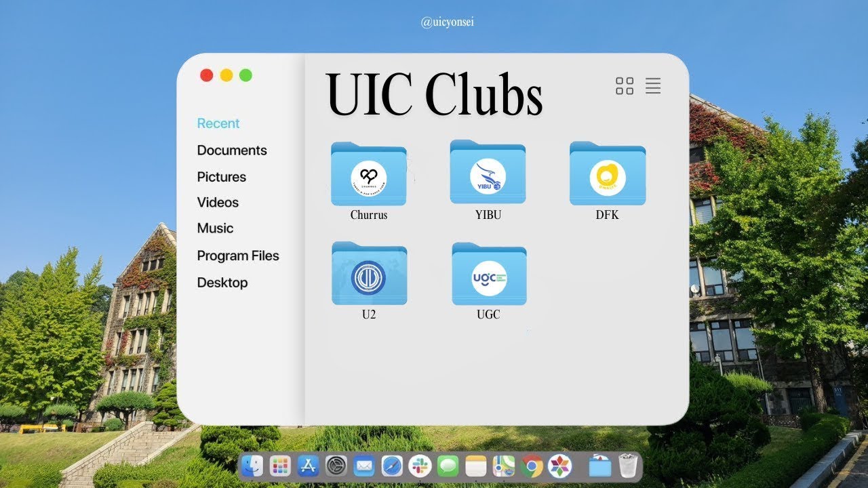Open the Trash in the dock
The image size is (868, 488).
point(629,466)
